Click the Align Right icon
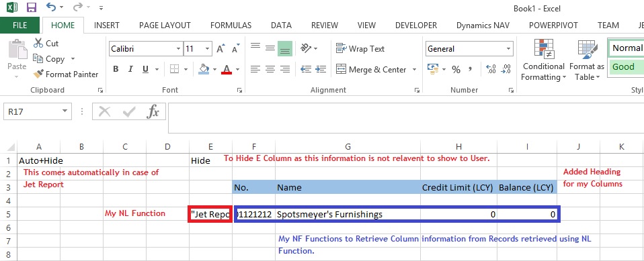 [284, 69]
